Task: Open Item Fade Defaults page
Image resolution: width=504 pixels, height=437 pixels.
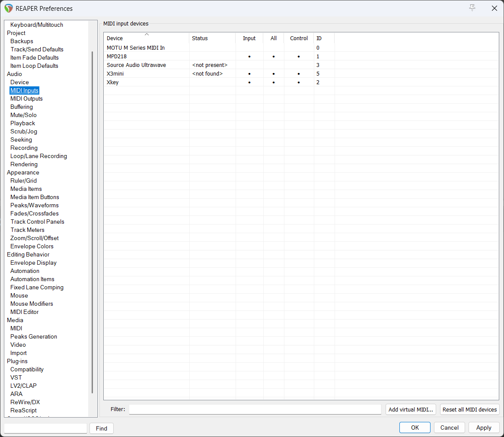Action: [35, 57]
